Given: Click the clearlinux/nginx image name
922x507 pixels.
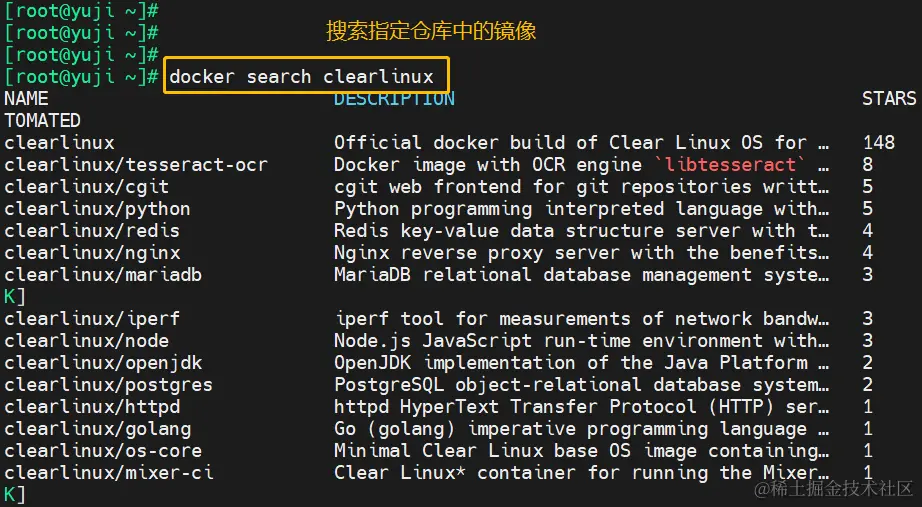Looking at the screenshot, I should point(92,253).
